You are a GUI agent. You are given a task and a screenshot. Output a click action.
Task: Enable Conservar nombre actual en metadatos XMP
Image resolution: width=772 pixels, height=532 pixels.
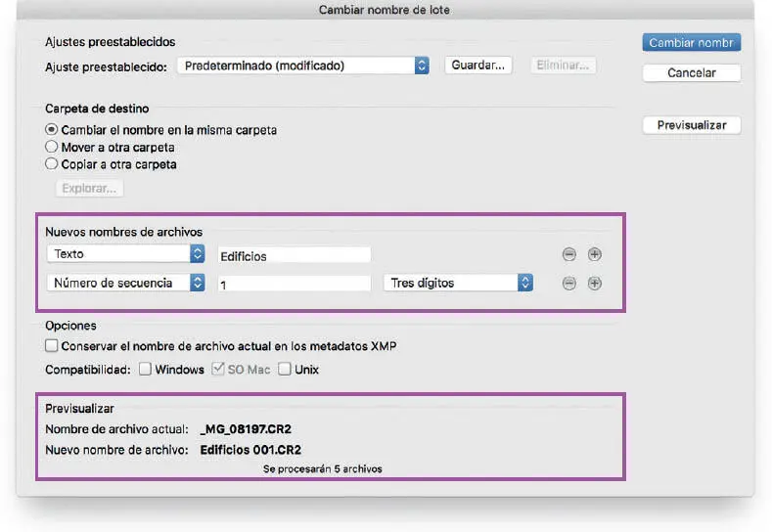52,346
